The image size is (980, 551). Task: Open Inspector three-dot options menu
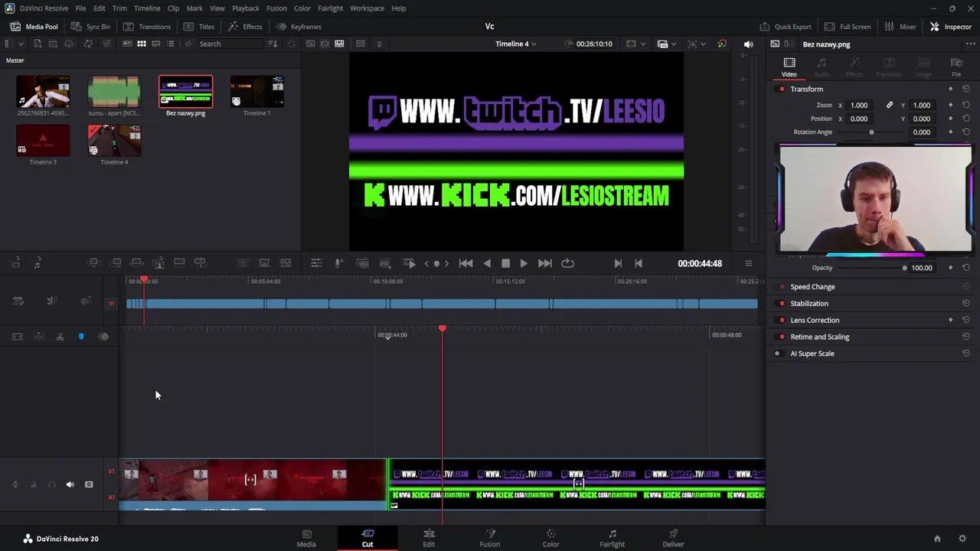970,44
